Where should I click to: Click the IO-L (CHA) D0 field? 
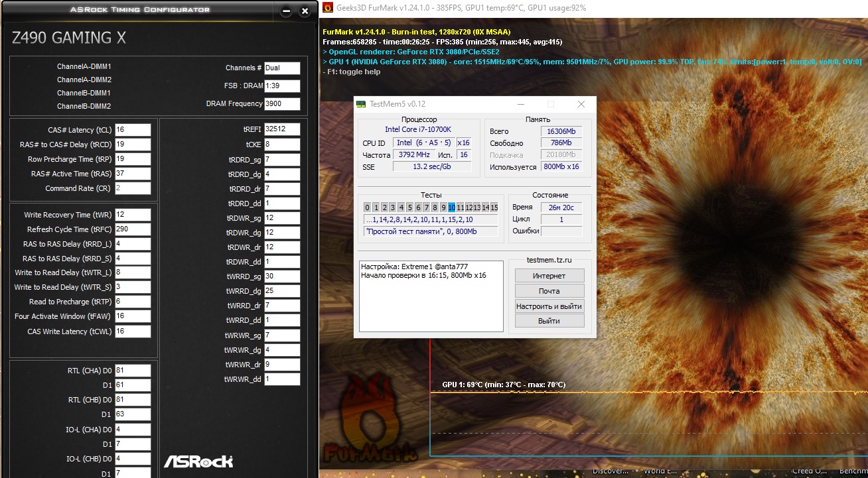click(133, 430)
